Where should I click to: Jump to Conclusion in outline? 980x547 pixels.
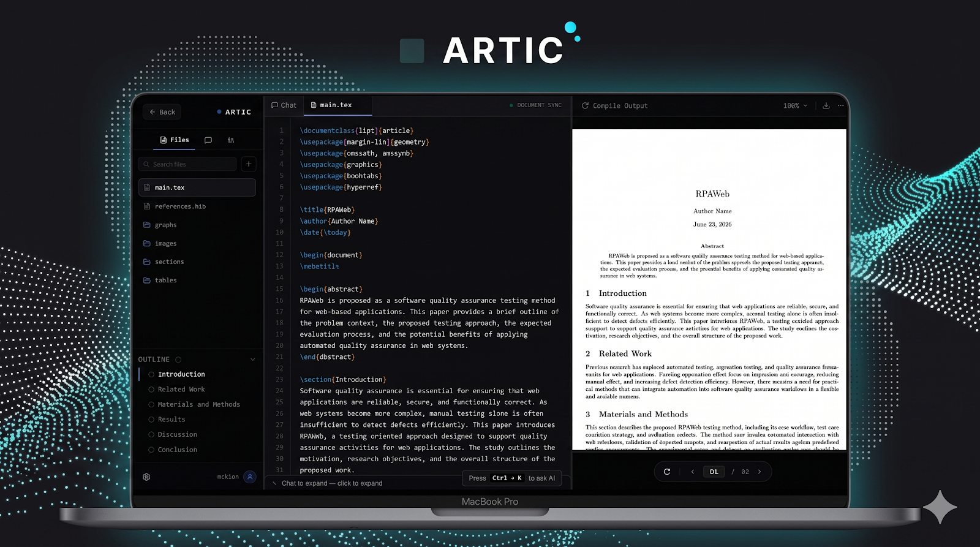(177, 450)
